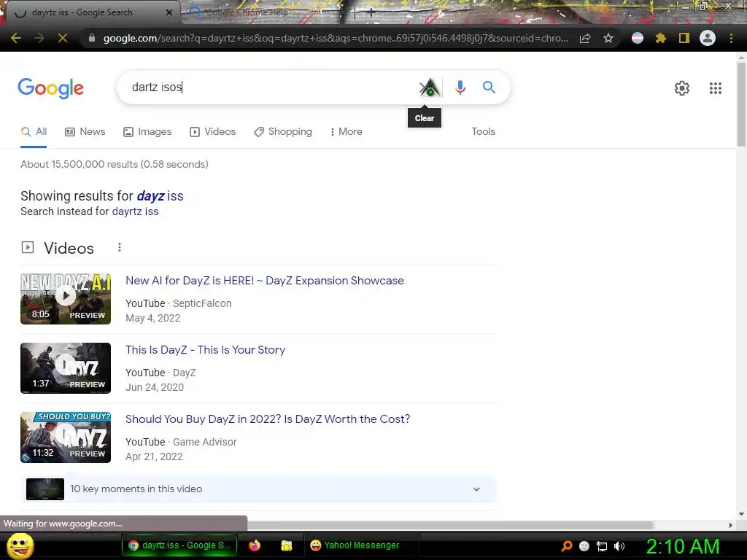Click the vertical page scrollbar
This screenshot has width=747, height=560.
click(x=741, y=105)
